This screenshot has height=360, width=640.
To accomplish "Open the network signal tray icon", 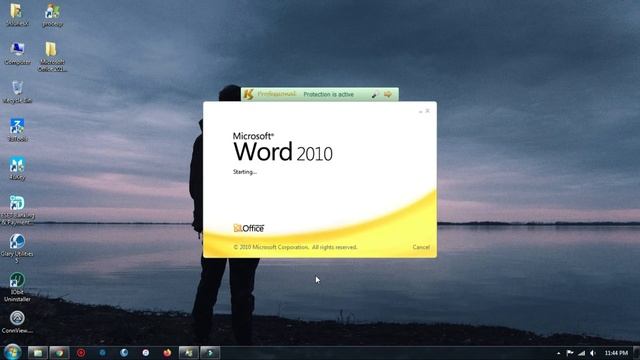I will pos(582,353).
